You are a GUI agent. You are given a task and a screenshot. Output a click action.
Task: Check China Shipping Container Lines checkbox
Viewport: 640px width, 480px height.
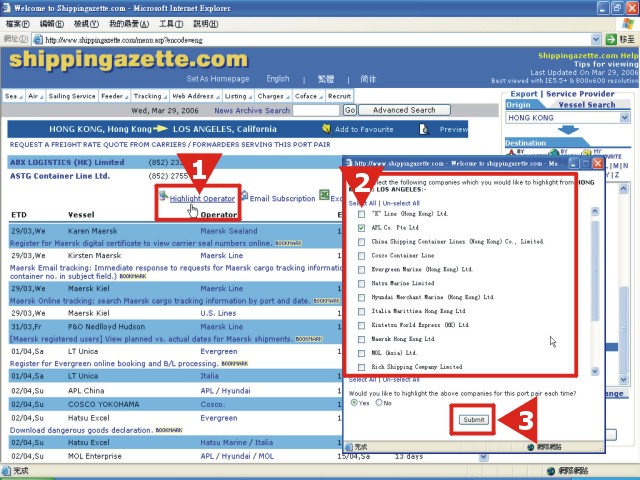pos(361,242)
